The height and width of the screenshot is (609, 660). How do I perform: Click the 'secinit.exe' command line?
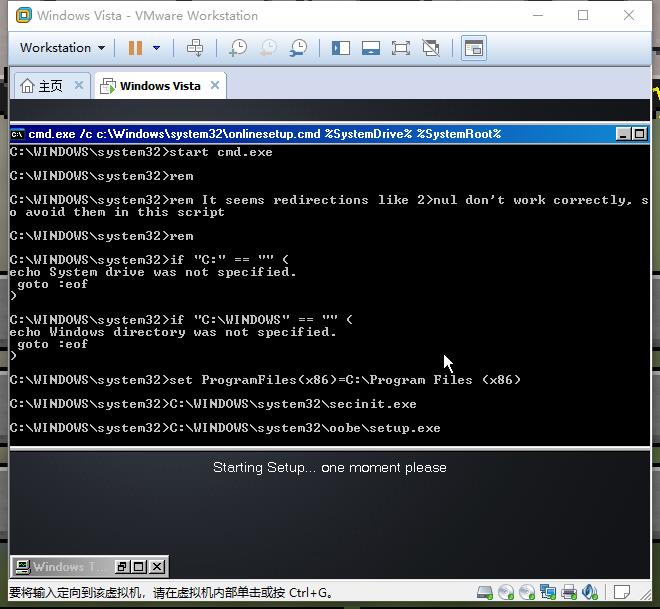click(x=213, y=404)
